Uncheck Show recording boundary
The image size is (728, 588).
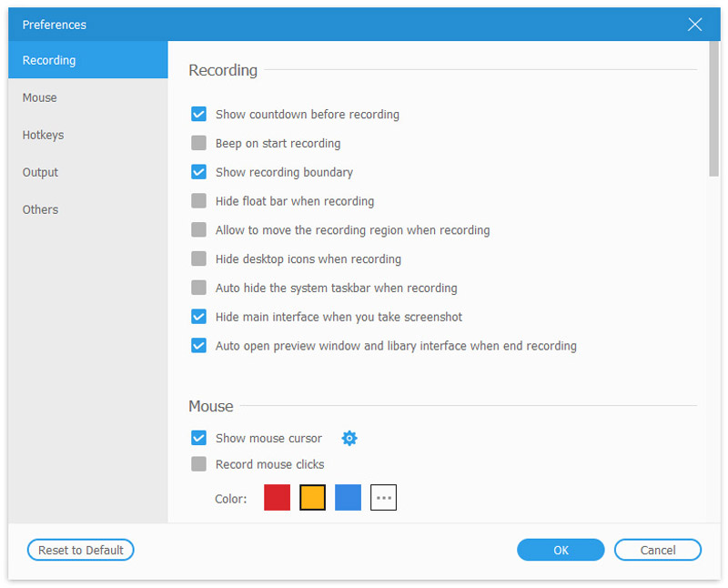coord(198,172)
